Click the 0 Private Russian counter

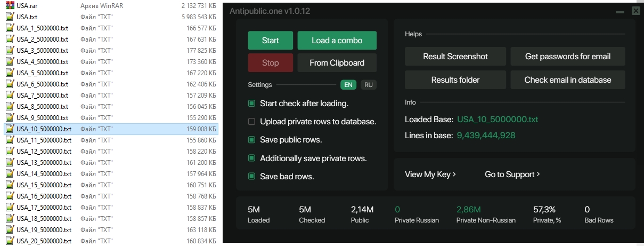[397, 210]
